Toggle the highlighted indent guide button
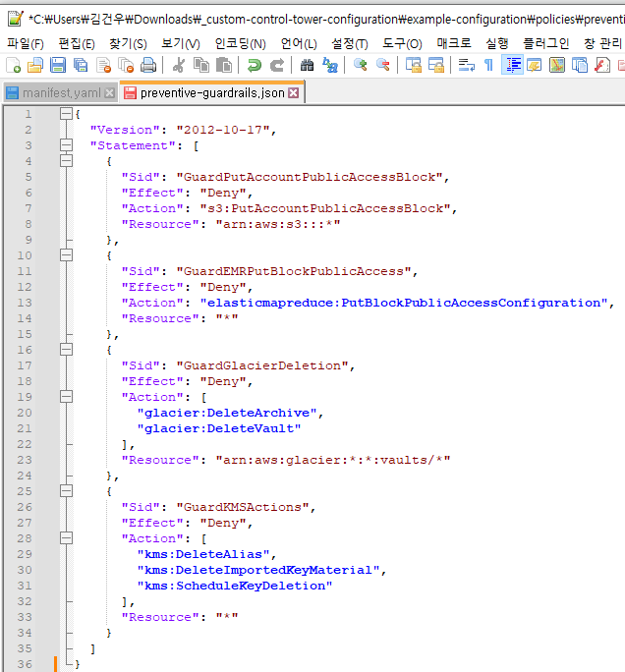 point(513,65)
